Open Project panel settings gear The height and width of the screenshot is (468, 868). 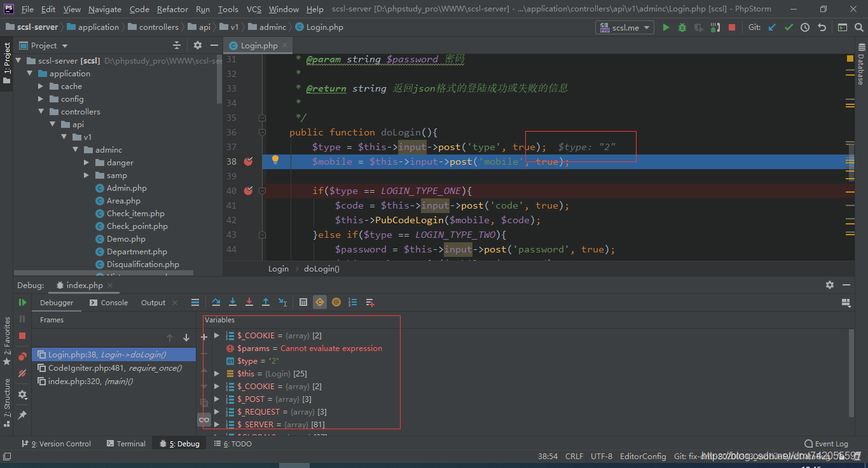point(197,45)
